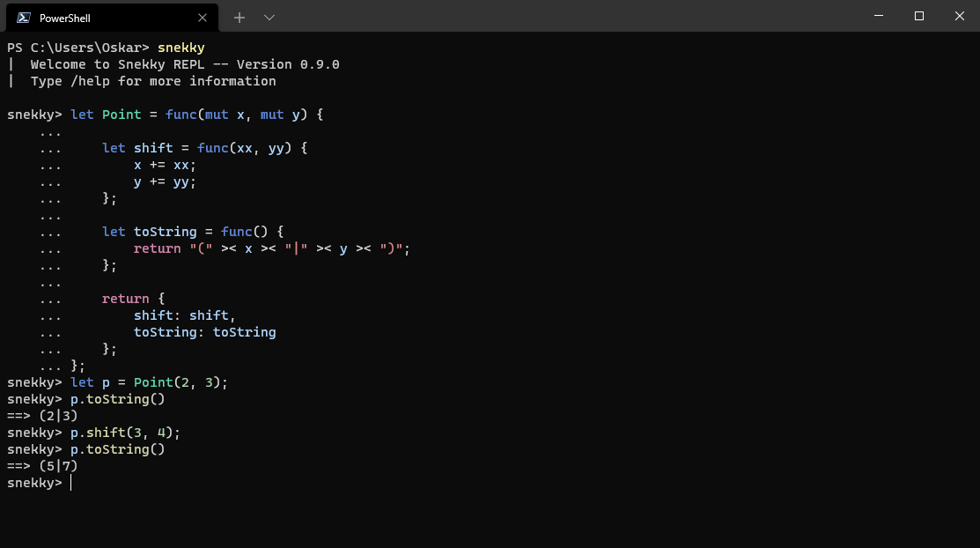Click 'Point' in the let Point definition
Viewport: 980px width, 548px height.
point(122,115)
